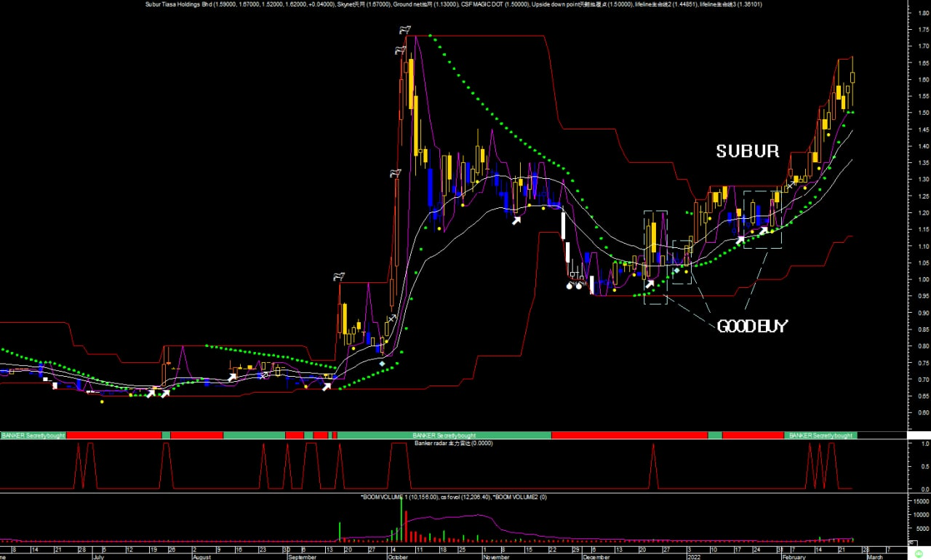The image size is (931, 560).
Task: Click the February label on date axis
Action: point(794,556)
